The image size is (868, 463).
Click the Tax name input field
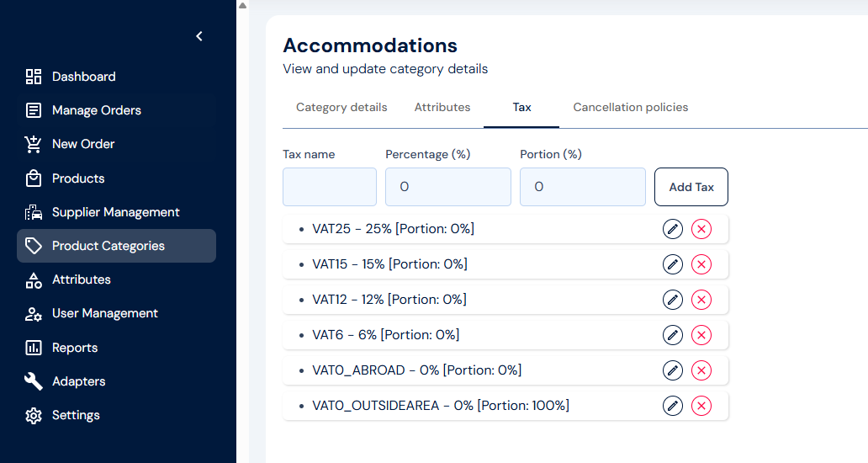pos(330,187)
